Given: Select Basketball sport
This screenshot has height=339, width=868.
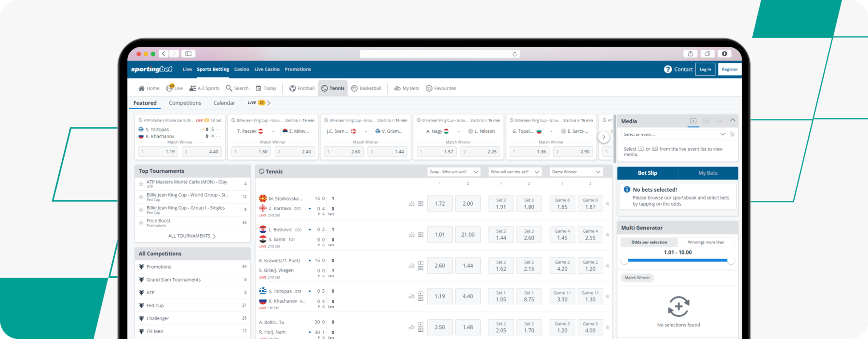Looking at the screenshot, I should [366, 88].
